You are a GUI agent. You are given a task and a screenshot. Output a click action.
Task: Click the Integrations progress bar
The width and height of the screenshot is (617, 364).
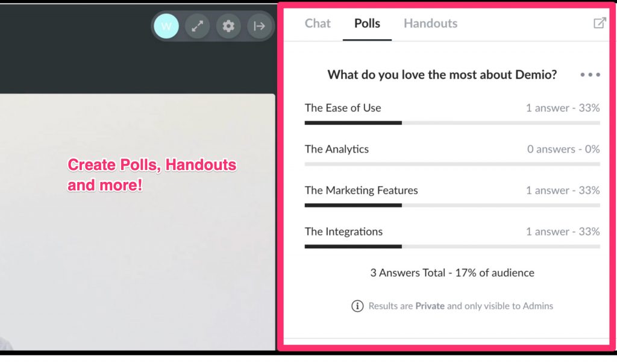pyautogui.click(x=452, y=246)
